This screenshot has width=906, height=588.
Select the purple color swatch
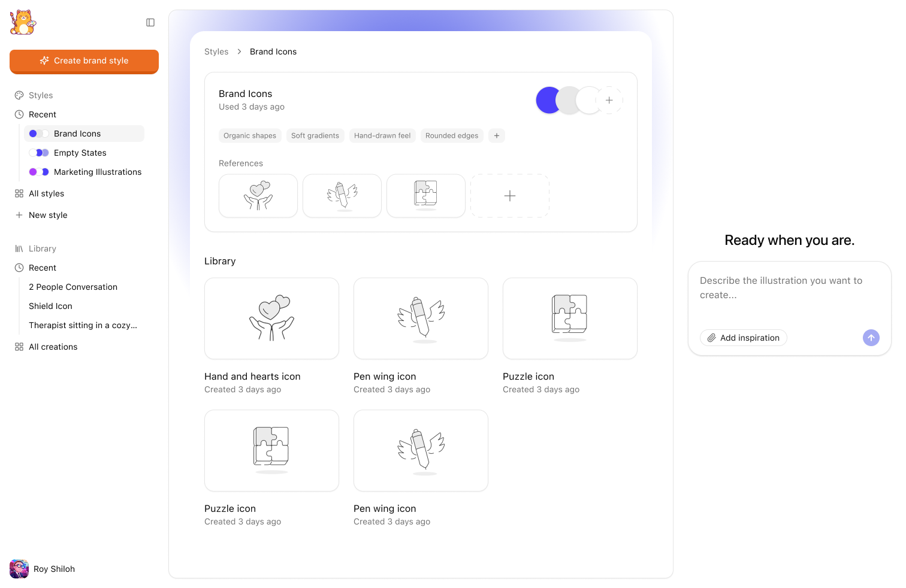tap(548, 101)
